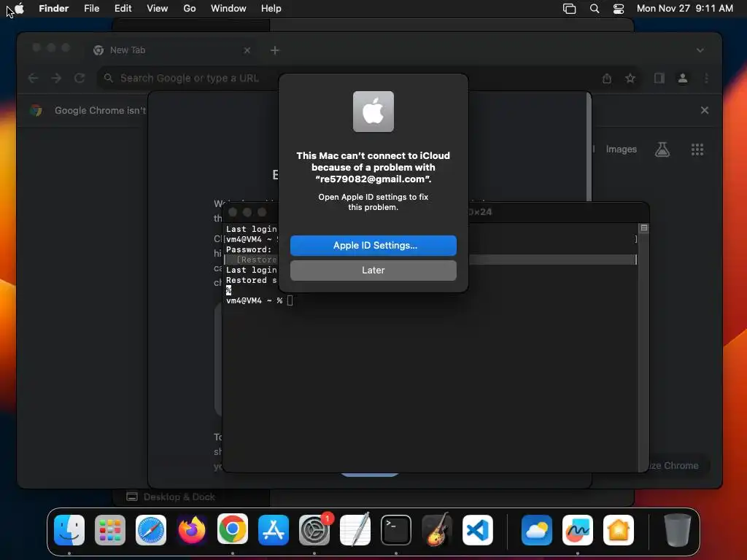Screen dimensions: 747x560
Task: Open Launchpad from the Dock
Action: point(110,530)
